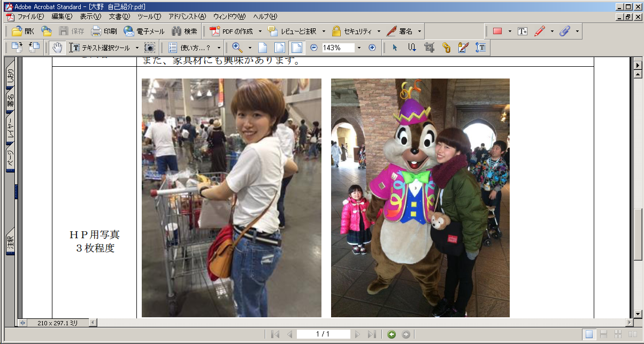The height and width of the screenshot is (344, 644).
Task: Set view to Fit Width icon
Action: click(x=297, y=48)
